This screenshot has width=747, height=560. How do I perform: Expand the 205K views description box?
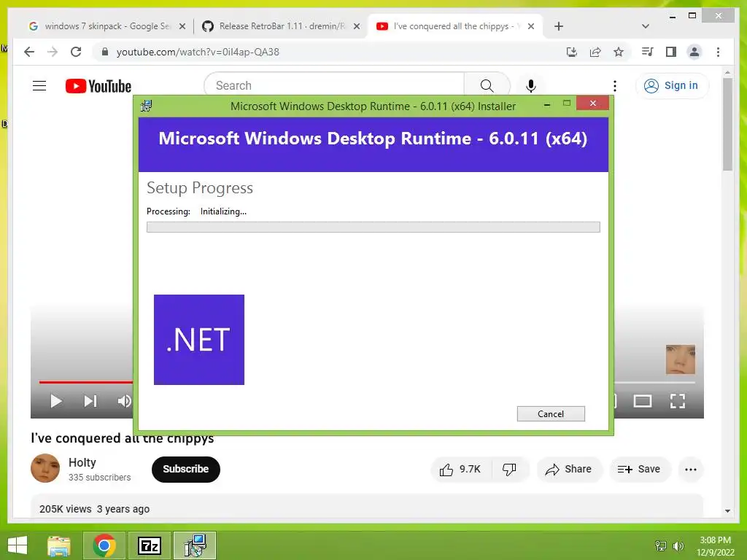point(367,506)
